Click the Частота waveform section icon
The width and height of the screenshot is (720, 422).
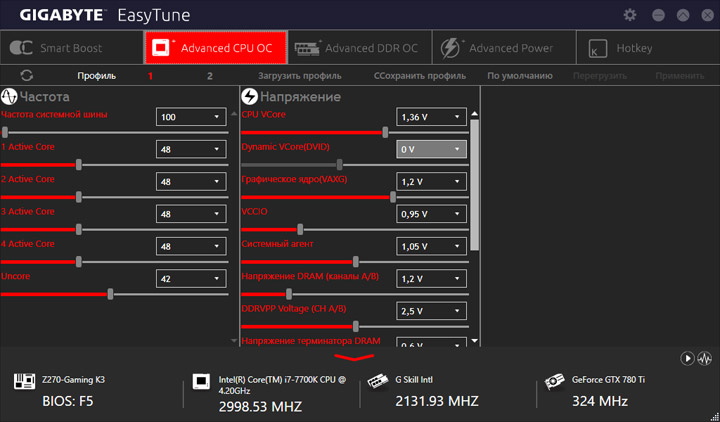click(9, 96)
